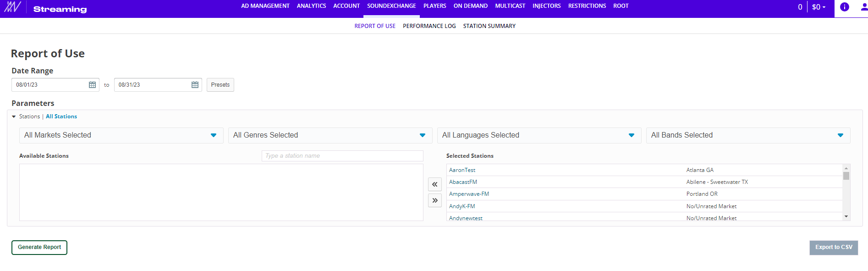
Task: Click the Export to CSV button
Action: coord(834,248)
